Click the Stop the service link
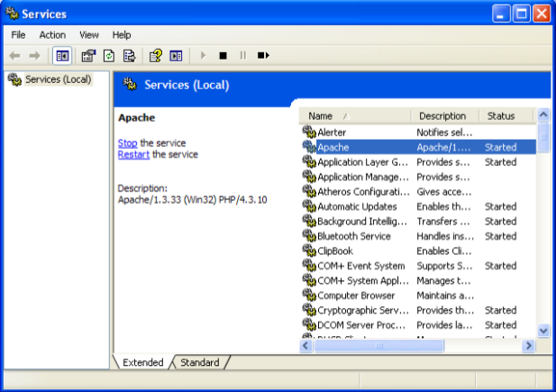Screen dimensions: 556x392 point(127,143)
